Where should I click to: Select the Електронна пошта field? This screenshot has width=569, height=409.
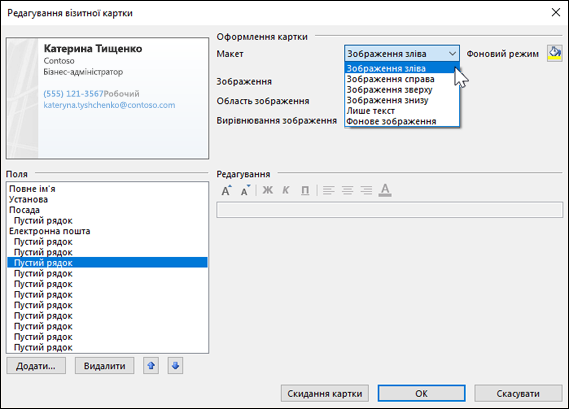click(107, 231)
